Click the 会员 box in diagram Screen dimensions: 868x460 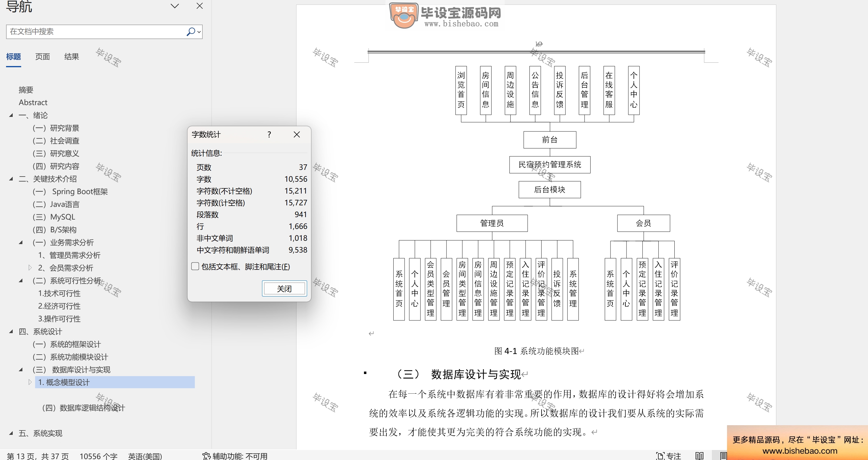coord(643,223)
